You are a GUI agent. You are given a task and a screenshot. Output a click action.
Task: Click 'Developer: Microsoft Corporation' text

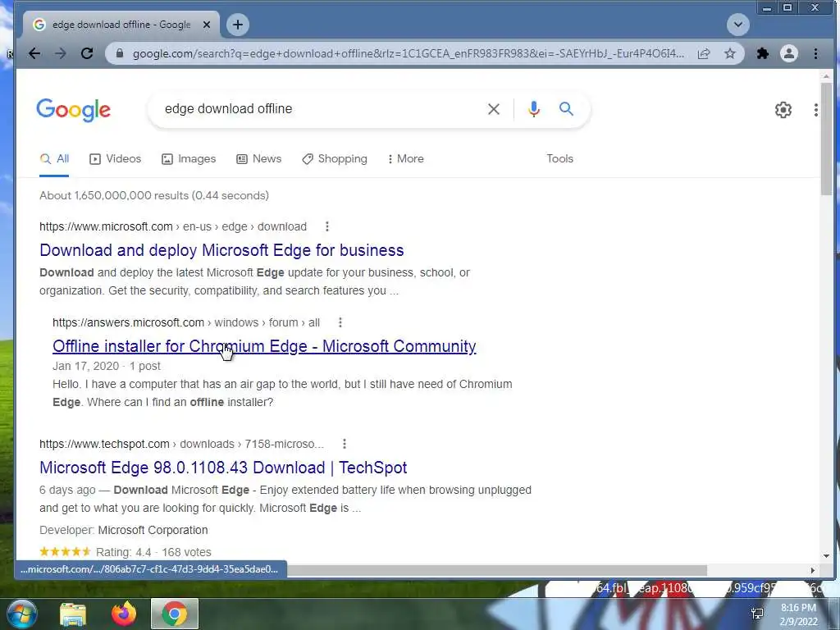click(x=124, y=531)
